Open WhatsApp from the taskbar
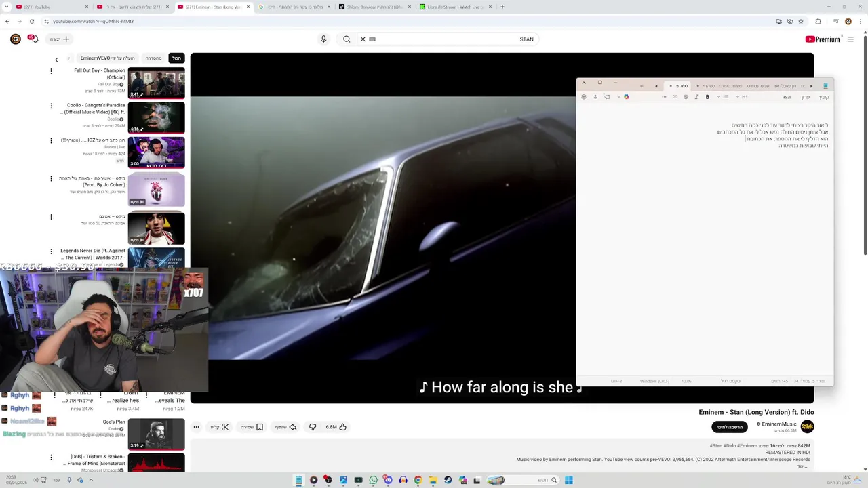 pos(373,480)
